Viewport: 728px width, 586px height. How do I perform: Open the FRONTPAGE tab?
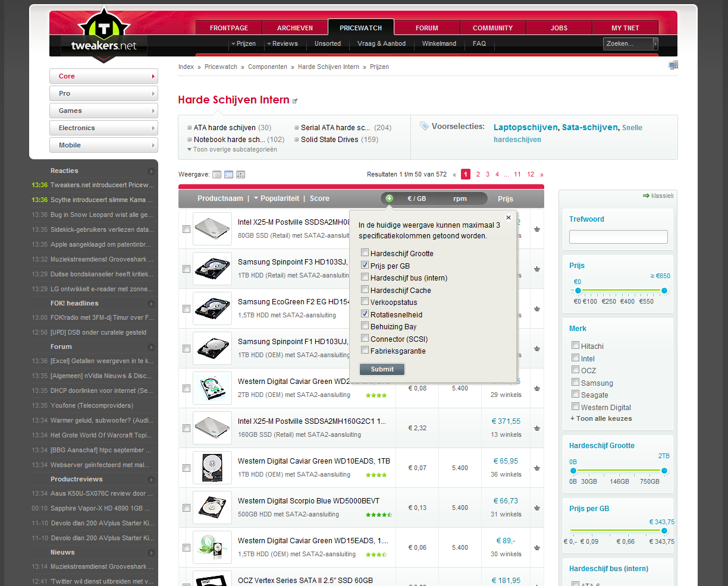click(229, 28)
